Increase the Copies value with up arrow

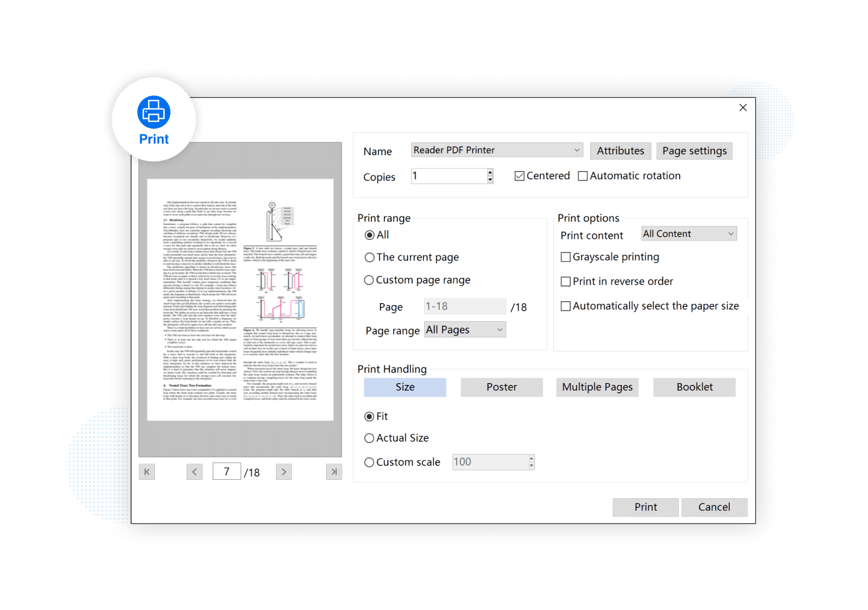pyautogui.click(x=490, y=172)
